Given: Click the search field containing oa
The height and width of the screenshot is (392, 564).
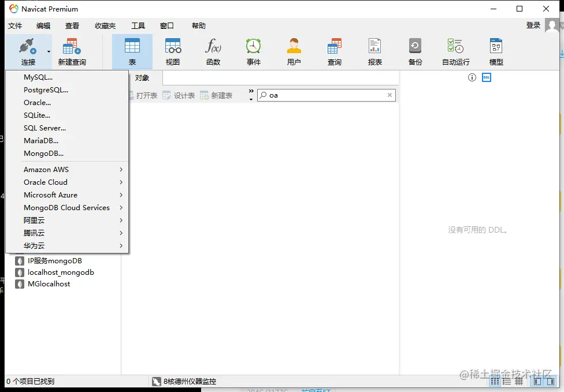Looking at the screenshot, I should click(x=326, y=95).
